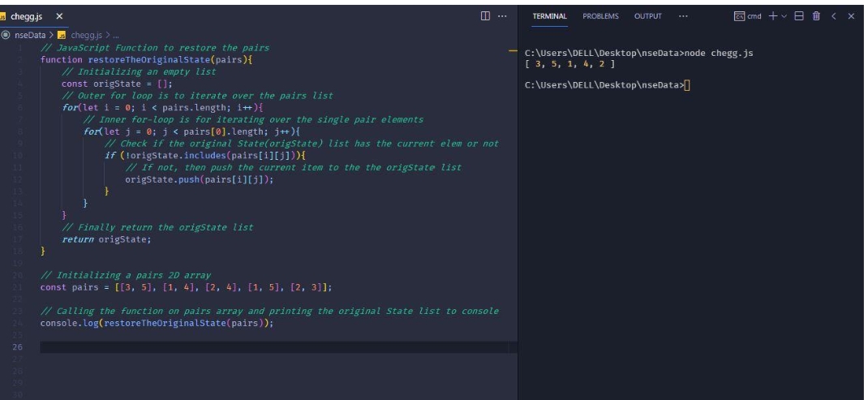Expand the hidden panel tabs ellipsis
Screen dimensions: 868x400
(683, 16)
